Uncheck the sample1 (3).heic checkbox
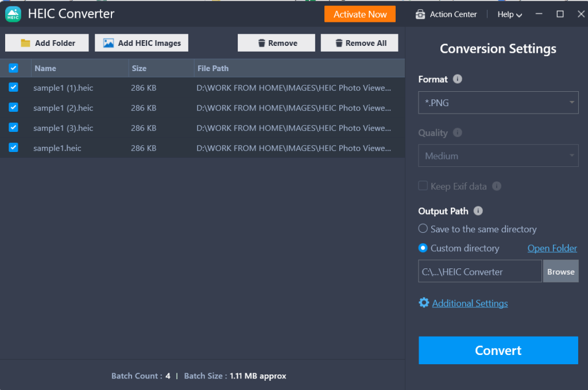Viewport: 588px width, 390px height. pos(14,127)
